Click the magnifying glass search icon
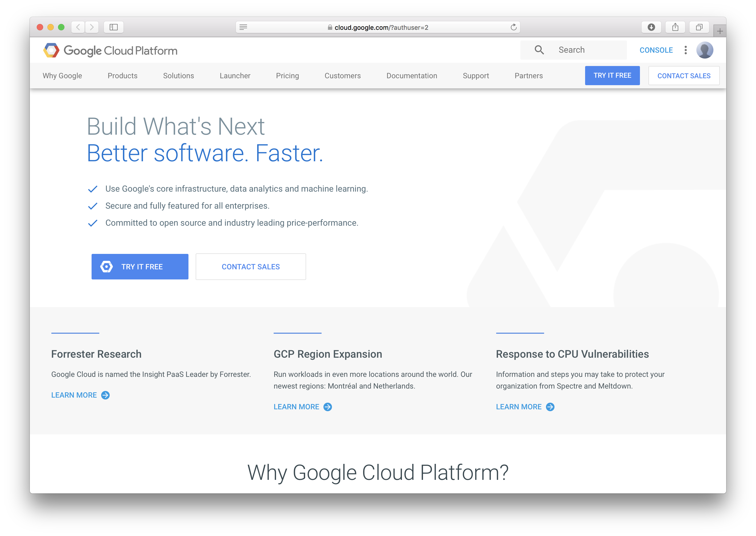 (539, 50)
